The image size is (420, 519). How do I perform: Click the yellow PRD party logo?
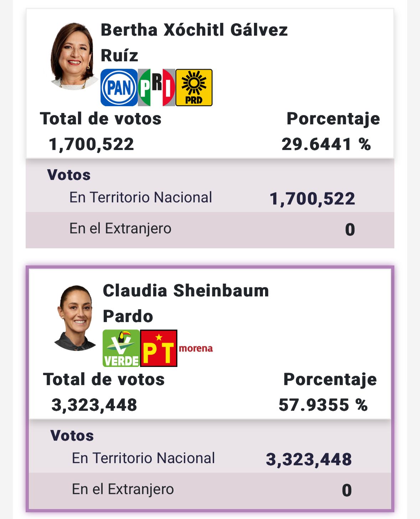194,88
